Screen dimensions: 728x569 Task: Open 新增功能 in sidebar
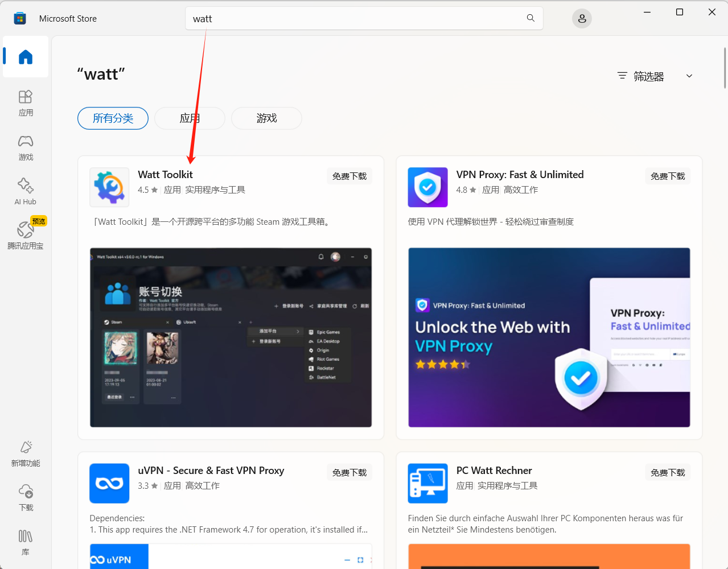point(26,453)
